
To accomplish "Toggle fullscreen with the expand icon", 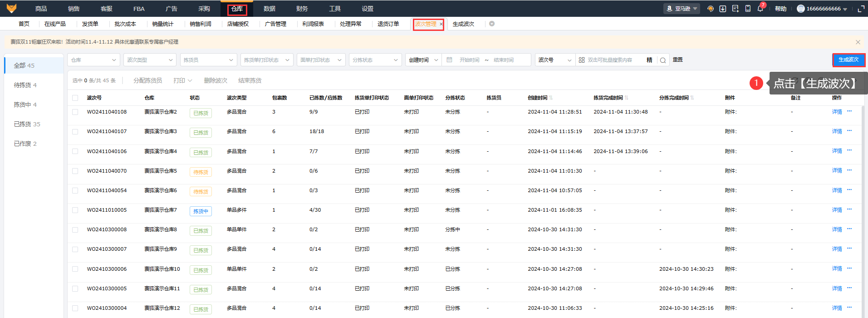I will (x=861, y=9).
